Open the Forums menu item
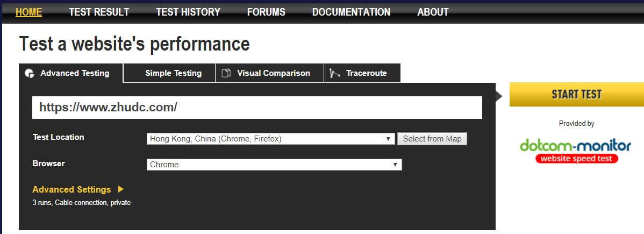Screen dimensions: 644x234 [x=266, y=12]
